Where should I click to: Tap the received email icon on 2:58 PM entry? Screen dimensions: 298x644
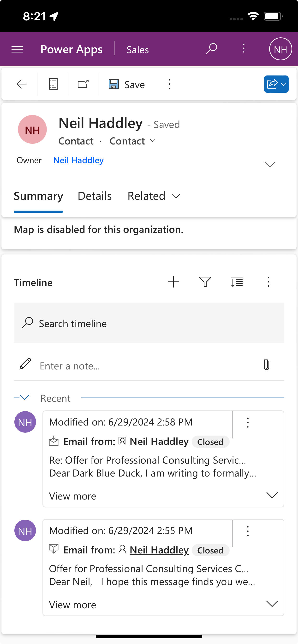point(54,441)
